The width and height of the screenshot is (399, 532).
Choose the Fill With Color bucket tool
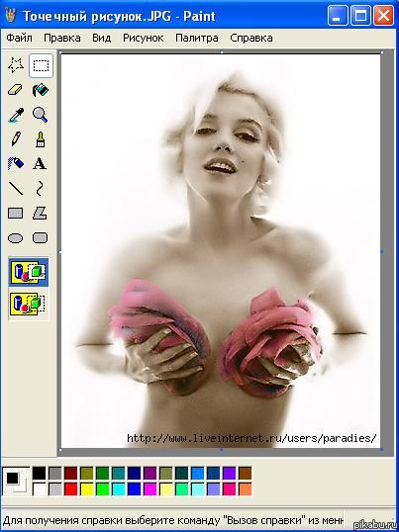41,90
